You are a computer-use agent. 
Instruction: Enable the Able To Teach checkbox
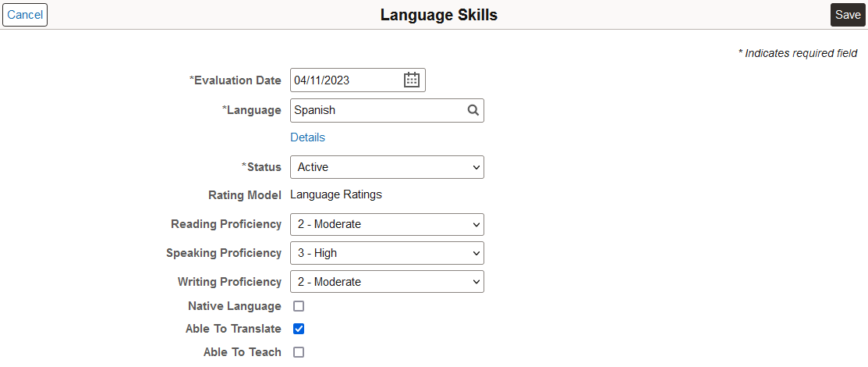299,352
